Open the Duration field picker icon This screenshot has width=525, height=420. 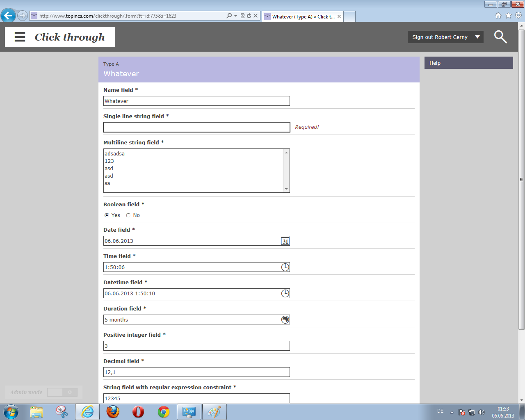(285, 320)
